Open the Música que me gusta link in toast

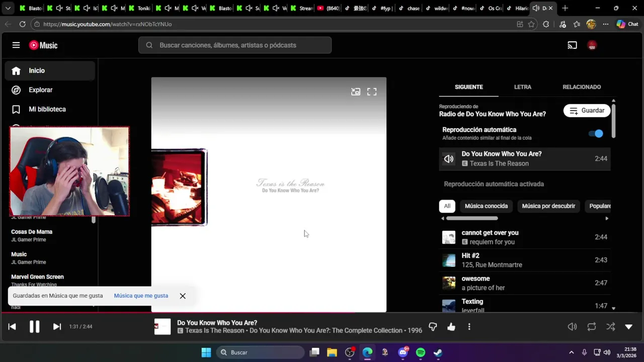[x=141, y=296]
